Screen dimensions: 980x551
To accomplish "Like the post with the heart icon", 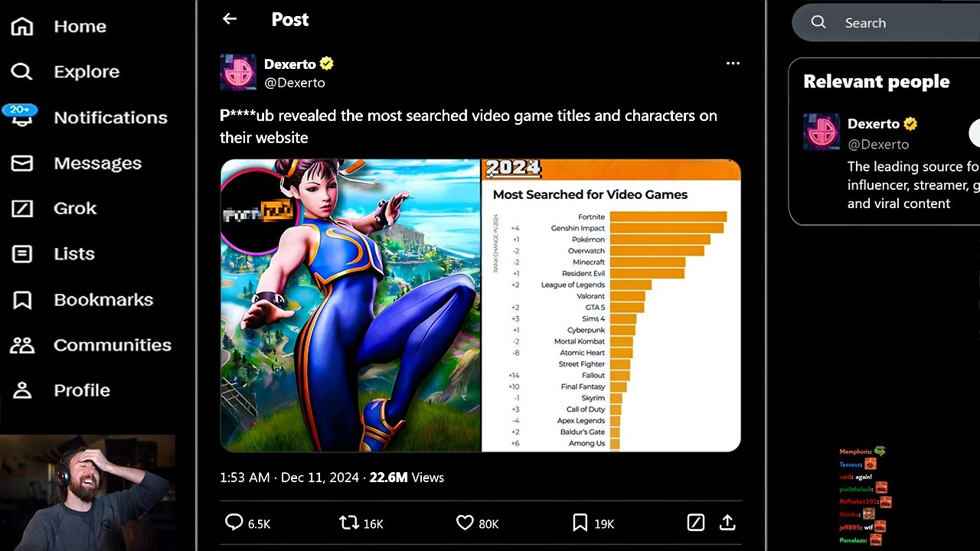I will coord(465,523).
